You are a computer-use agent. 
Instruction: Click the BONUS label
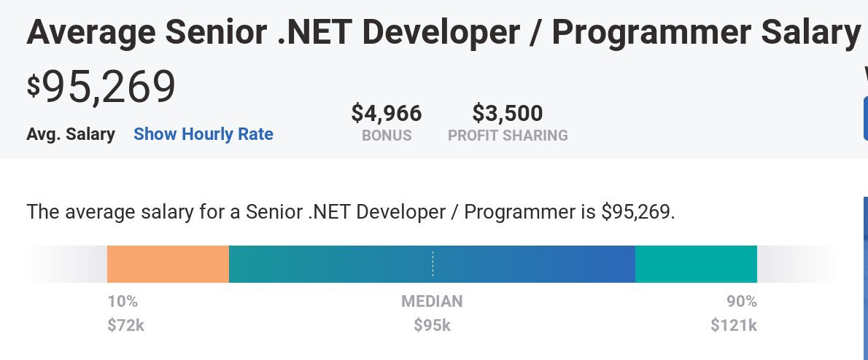(x=387, y=136)
